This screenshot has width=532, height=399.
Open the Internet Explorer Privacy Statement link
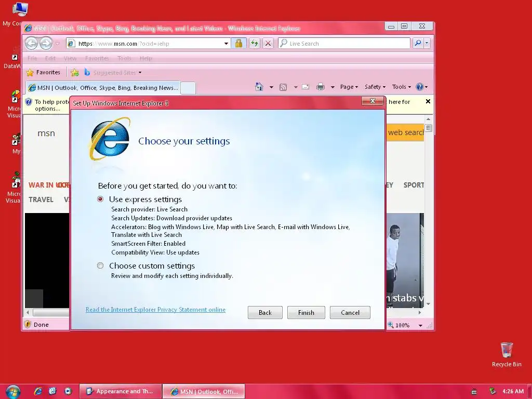click(155, 310)
